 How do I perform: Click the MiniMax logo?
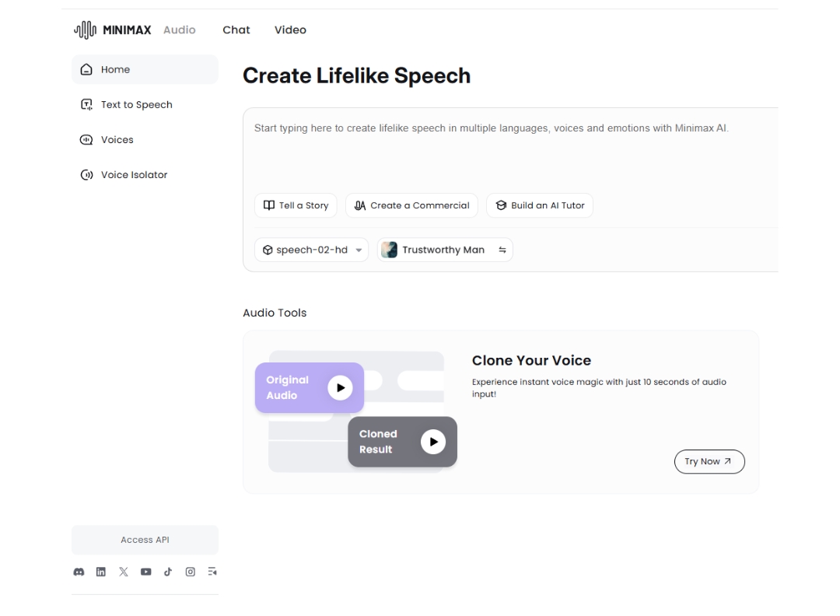click(x=113, y=30)
